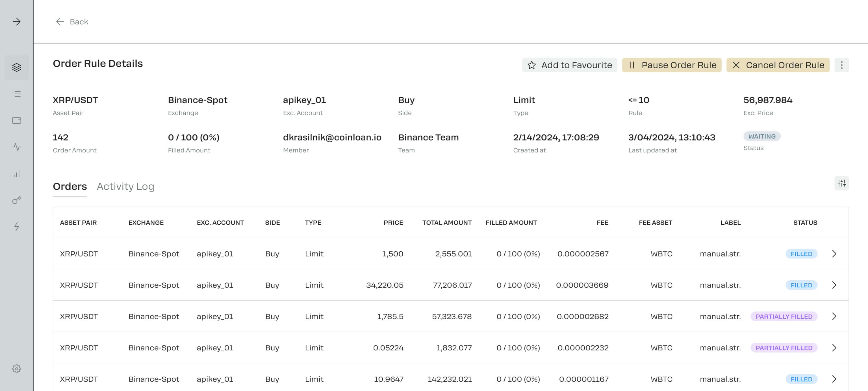Viewport: 868px width, 391px height.
Task: Open the bar chart sidebar icon
Action: 16,174
